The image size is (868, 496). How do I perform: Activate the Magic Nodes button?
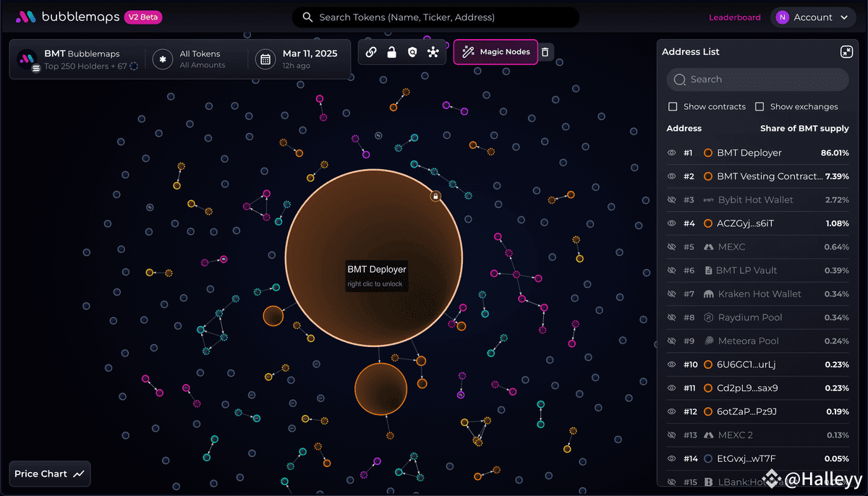tap(495, 52)
